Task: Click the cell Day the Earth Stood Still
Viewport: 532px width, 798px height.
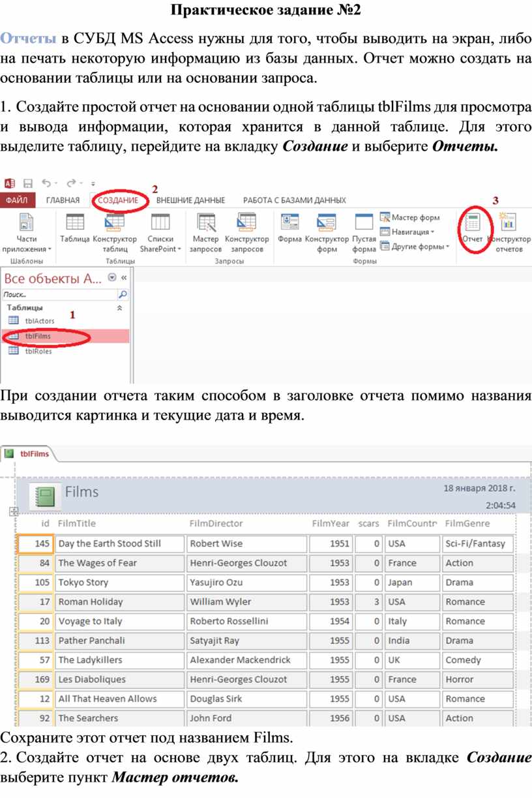Action: pyautogui.click(x=120, y=544)
